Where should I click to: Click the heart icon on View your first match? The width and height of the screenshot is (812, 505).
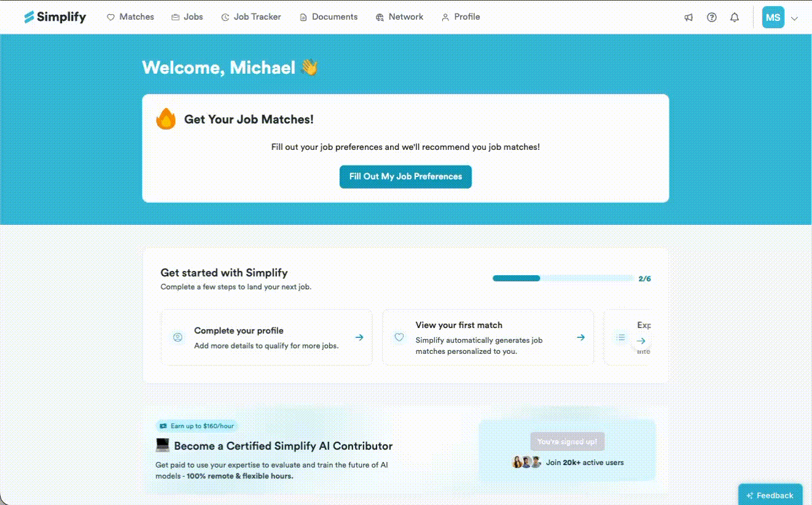click(399, 337)
